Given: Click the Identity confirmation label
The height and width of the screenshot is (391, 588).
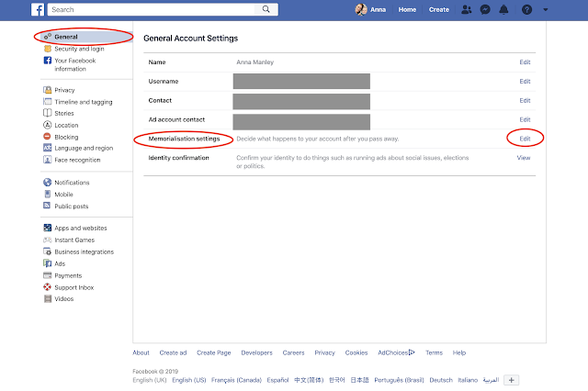Looking at the screenshot, I should [x=178, y=158].
